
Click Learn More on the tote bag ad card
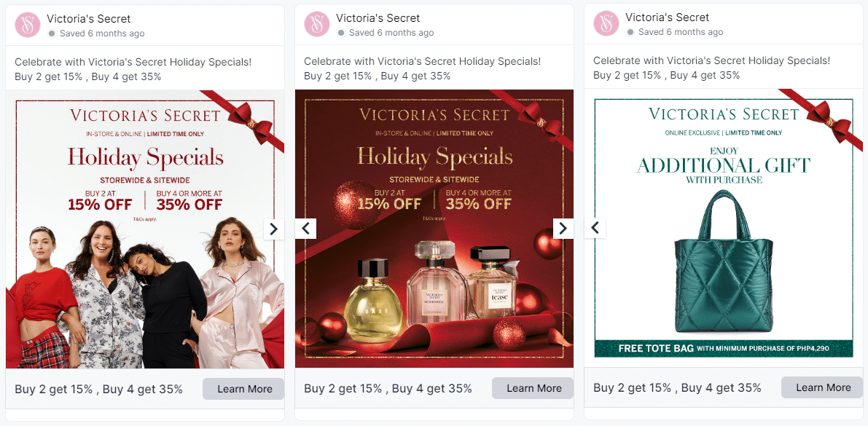pos(823,387)
